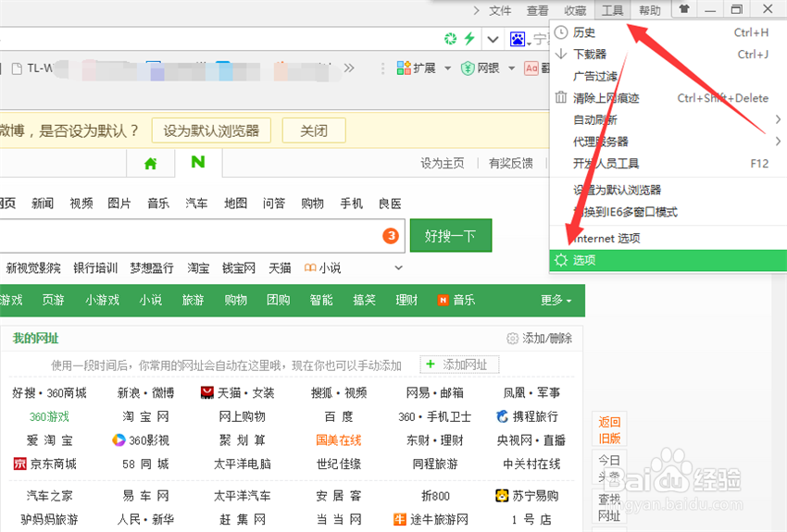Open 天猫·女装 link with red icon

237,392
